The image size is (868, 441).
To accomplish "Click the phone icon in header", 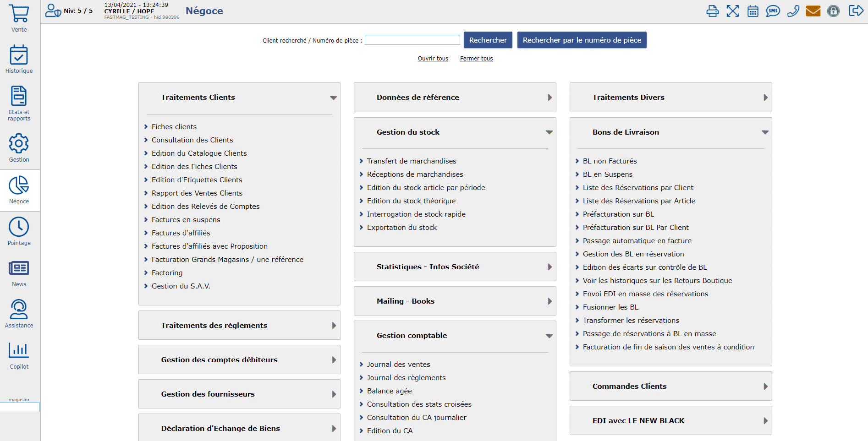I will click(793, 11).
